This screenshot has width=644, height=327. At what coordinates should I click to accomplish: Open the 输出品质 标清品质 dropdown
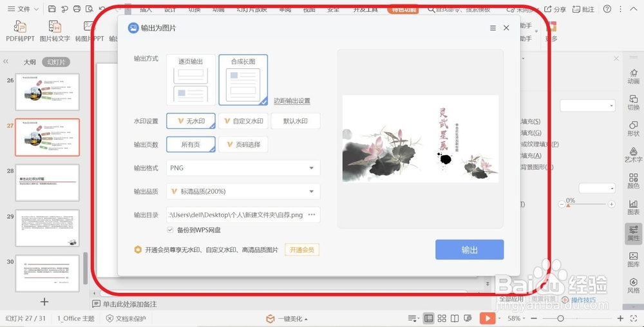coord(243,191)
